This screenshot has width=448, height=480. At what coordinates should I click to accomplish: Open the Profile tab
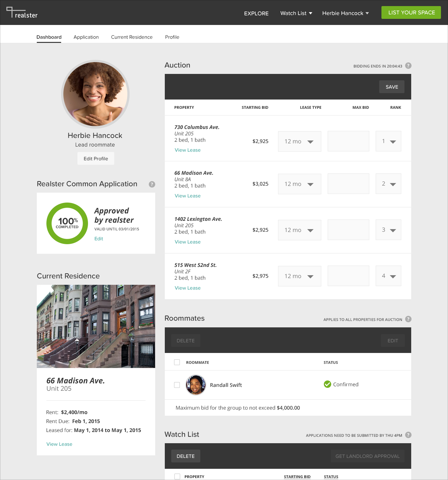[172, 37]
